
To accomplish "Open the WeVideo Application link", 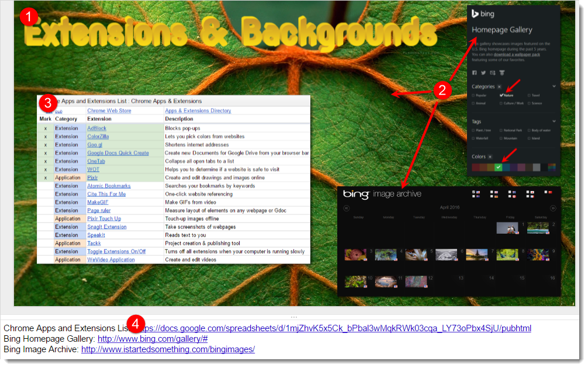I will click(110, 260).
